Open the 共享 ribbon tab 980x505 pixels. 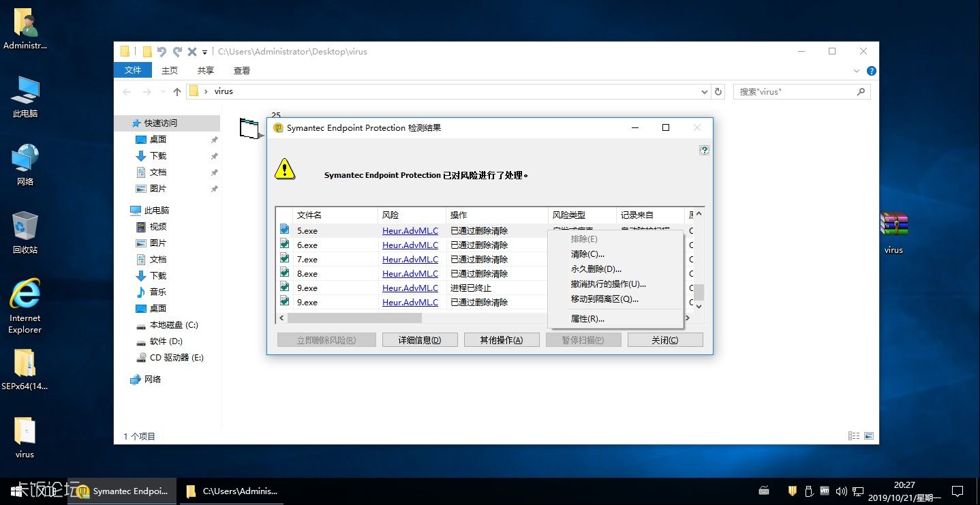coord(206,70)
